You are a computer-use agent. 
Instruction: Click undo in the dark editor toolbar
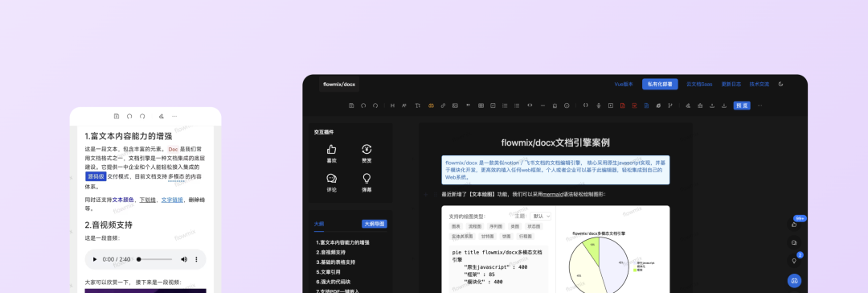[363, 105]
